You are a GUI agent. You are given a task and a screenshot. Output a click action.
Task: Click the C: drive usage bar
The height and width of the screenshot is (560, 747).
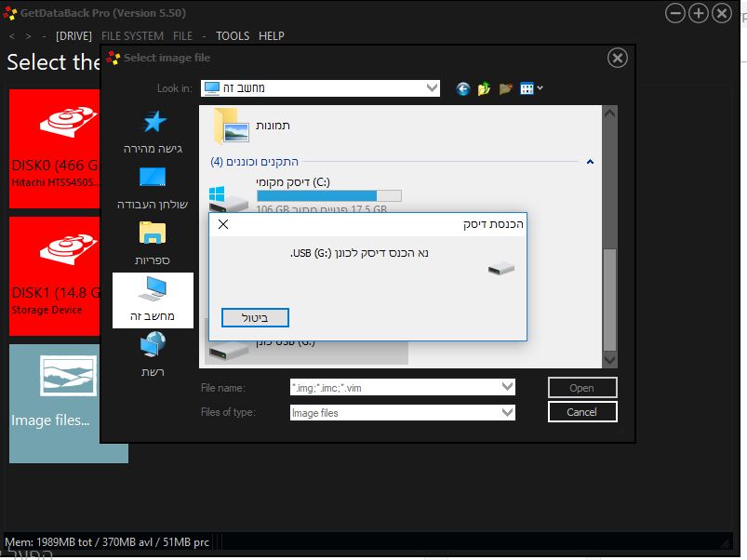coord(329,195)
